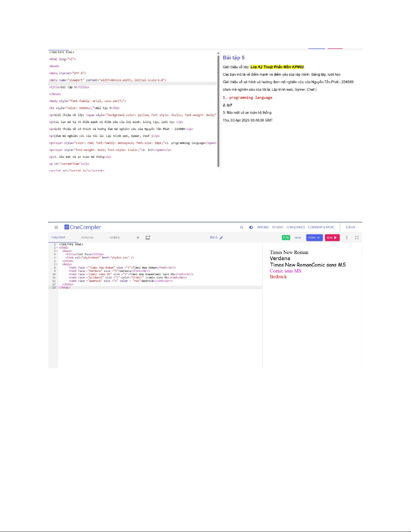Switch to the script.js tab
Image resolution: width=411 pixels, height=532 pixels.
[114, 237]
